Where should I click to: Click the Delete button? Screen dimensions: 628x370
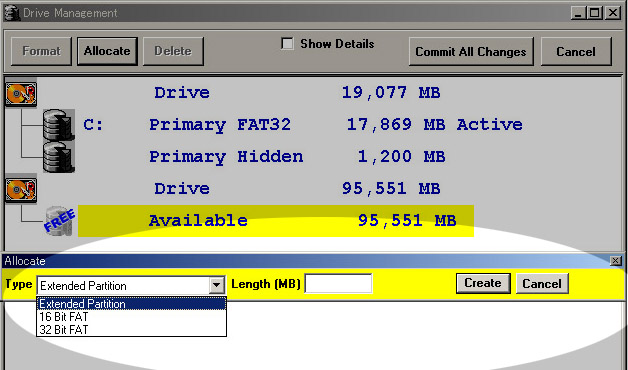point(173,51)
